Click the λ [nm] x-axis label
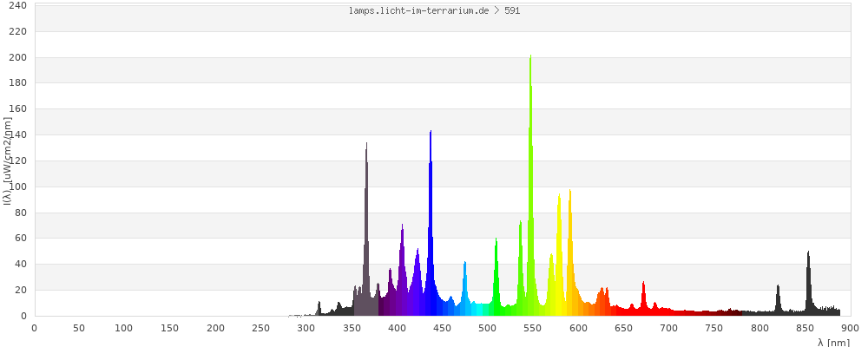The image size is (868, 347). 833,342
